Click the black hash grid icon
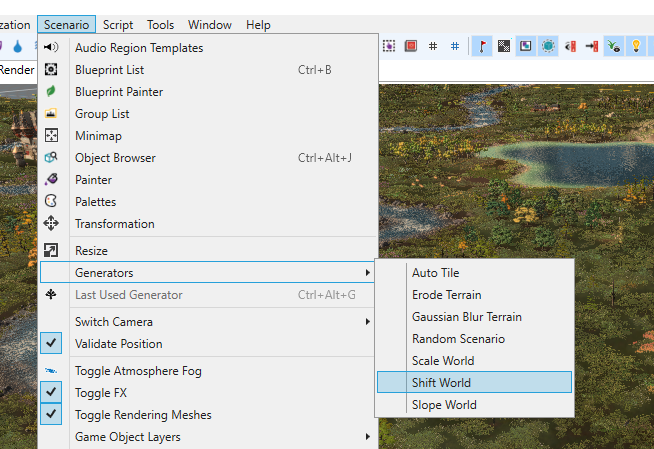The width and height of the screenshot is (654, 449). pos(433,46)
